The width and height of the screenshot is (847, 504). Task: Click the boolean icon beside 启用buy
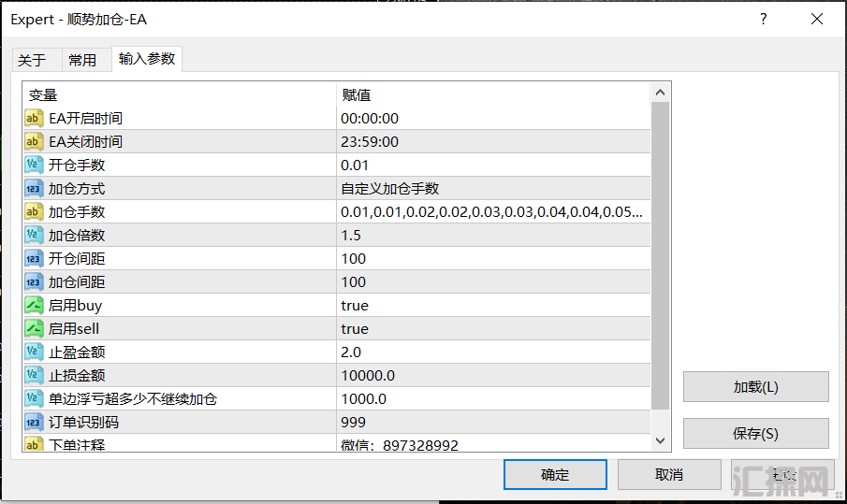coord(34,305)
